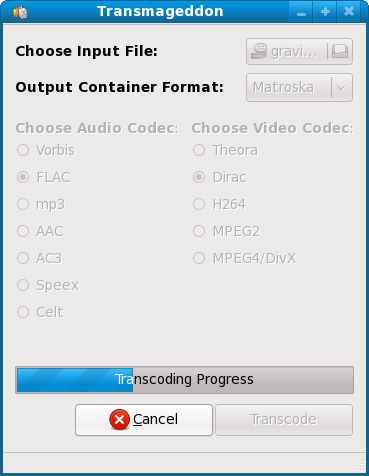The image size is (369, 476).
Task: Click the Transcoding Progress bar
Action: pyautogui.click(x=184, y=380)
